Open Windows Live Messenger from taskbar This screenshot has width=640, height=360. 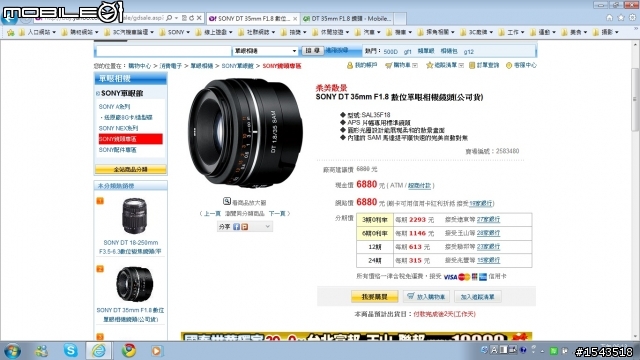tap(41, 351)
